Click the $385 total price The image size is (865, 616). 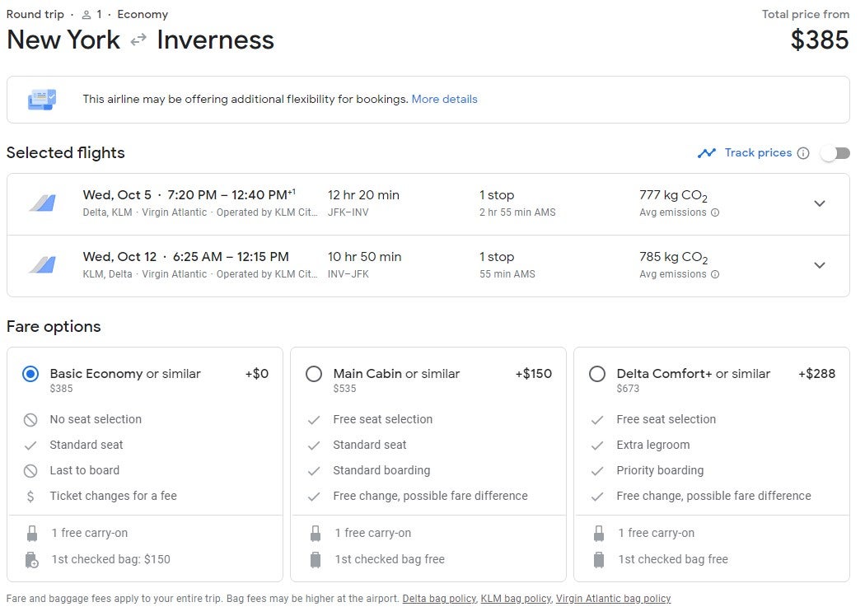819,40
